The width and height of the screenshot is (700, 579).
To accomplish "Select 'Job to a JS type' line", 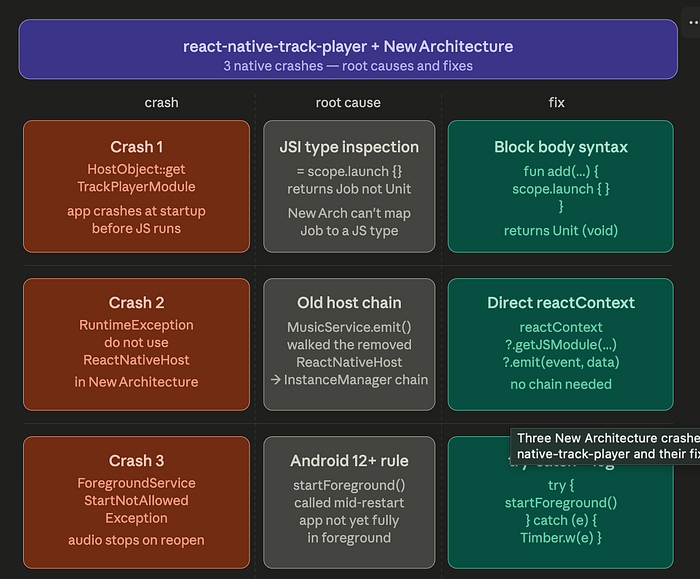I will 349,230.
